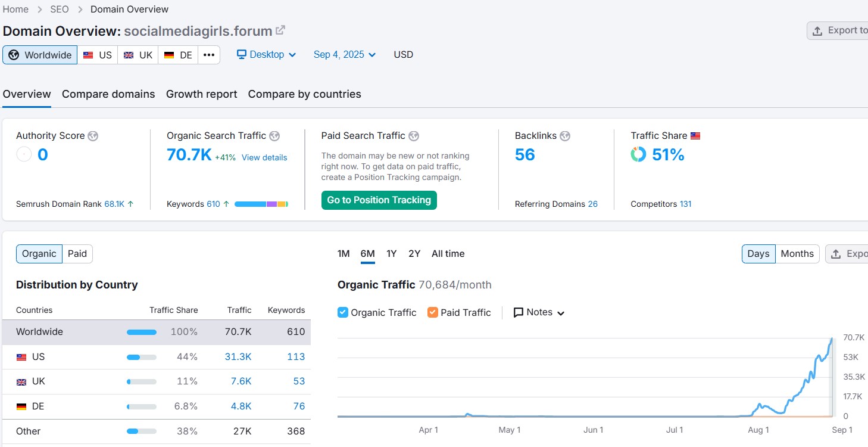Image resolution: width=868 pixels, height=447 pixels.
Task: Expand the Notes dropdown
Action: tap(539, 312)
